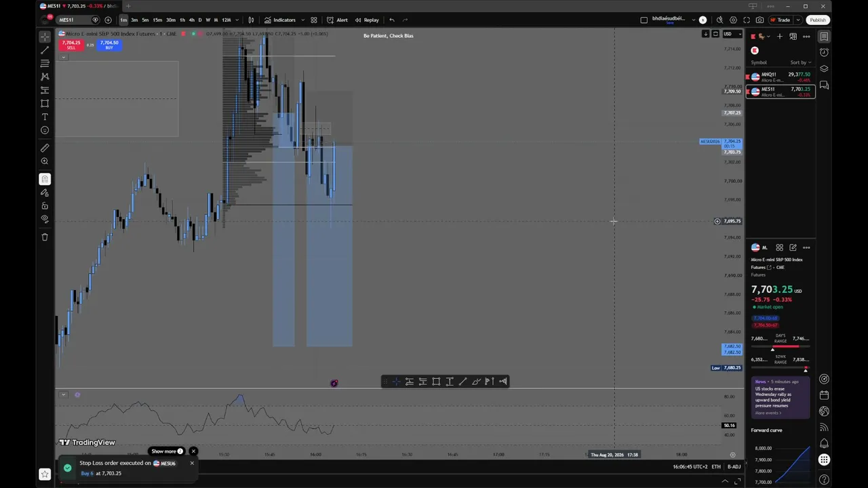Select MNQ1! in the watchlist
868x488 pixels.
click(781, 77)
